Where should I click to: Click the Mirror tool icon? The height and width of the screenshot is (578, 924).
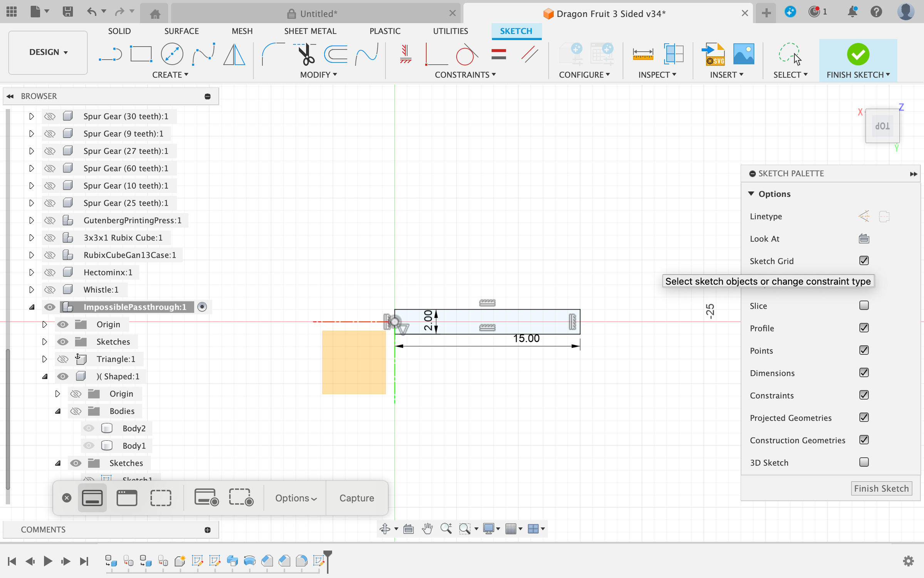point(234,54)
